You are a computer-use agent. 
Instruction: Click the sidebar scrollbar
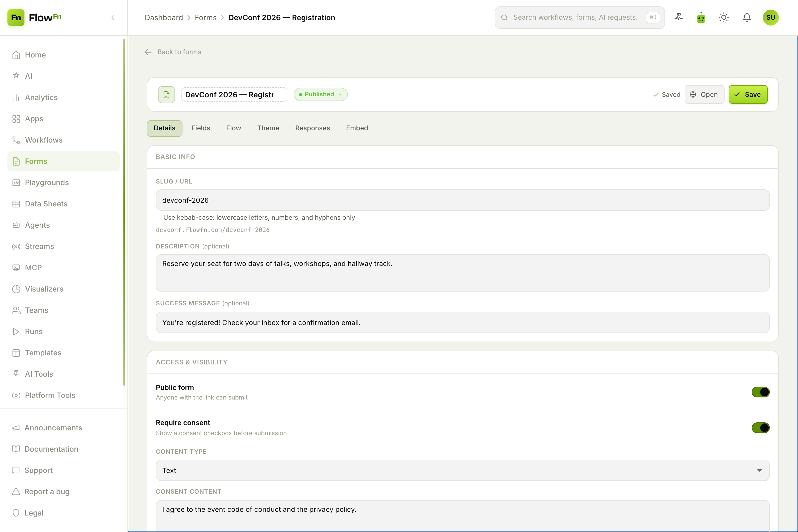click(x=124, y=212)
